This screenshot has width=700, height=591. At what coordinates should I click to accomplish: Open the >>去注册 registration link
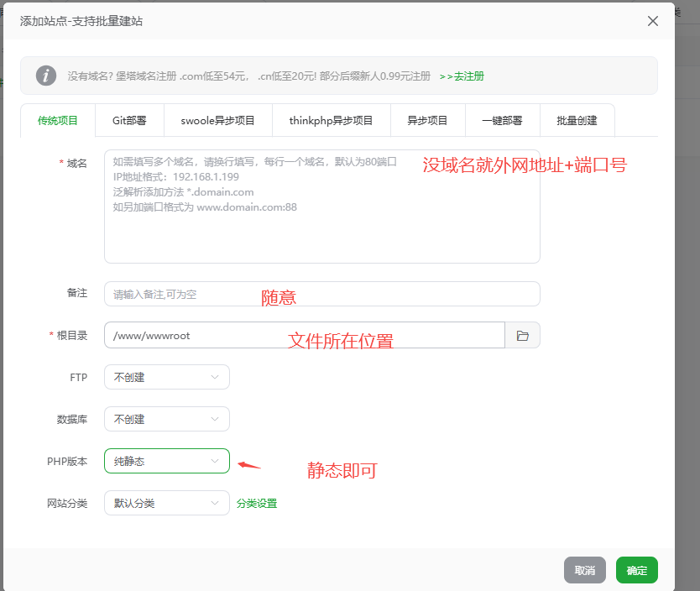pos(462,76)
